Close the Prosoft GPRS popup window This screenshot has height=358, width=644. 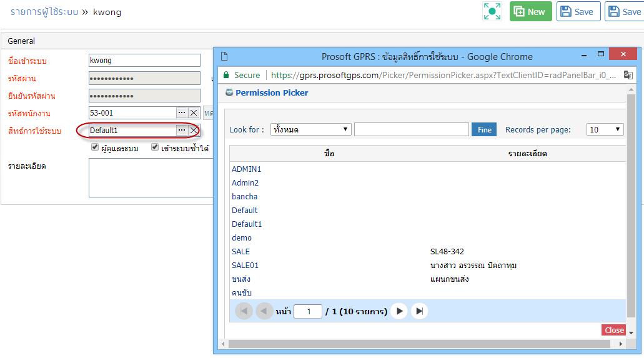pos(623,54)
